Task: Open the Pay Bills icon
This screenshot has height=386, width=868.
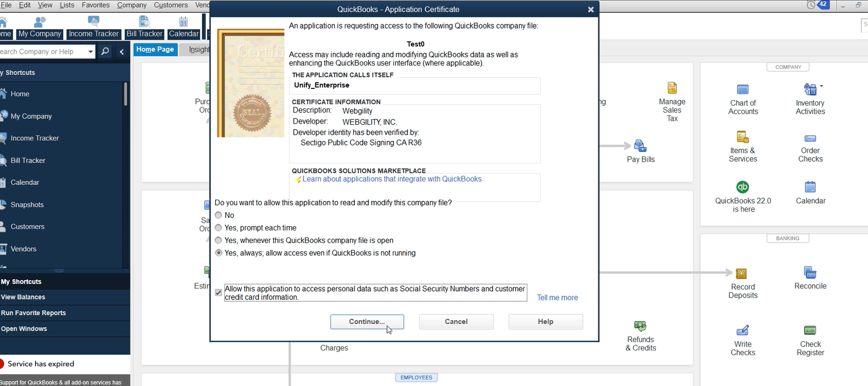Action: pyautogui.click(x=640, y=146)
